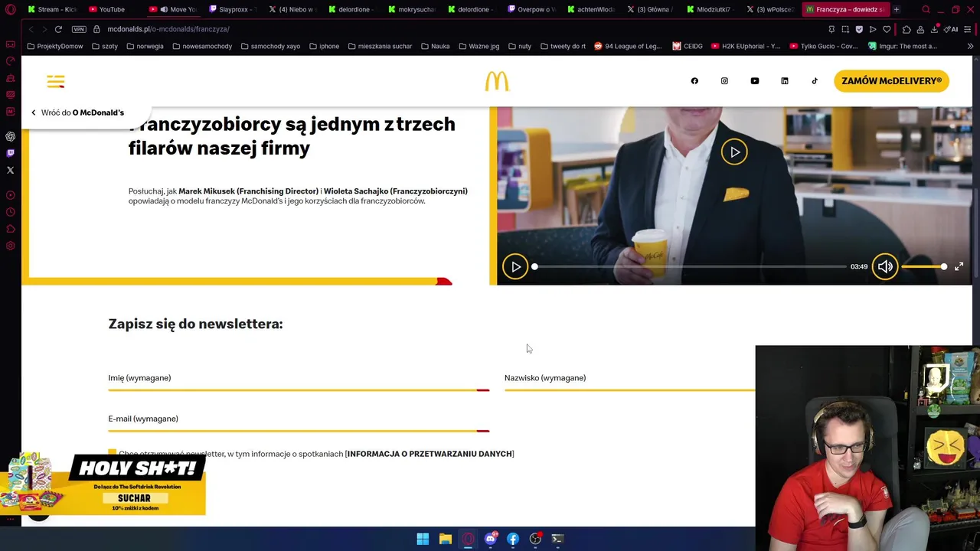The width and height of the screenshot is (980, 551).
Task: Switch to the YouTube tab
Action: coord(106,9)
